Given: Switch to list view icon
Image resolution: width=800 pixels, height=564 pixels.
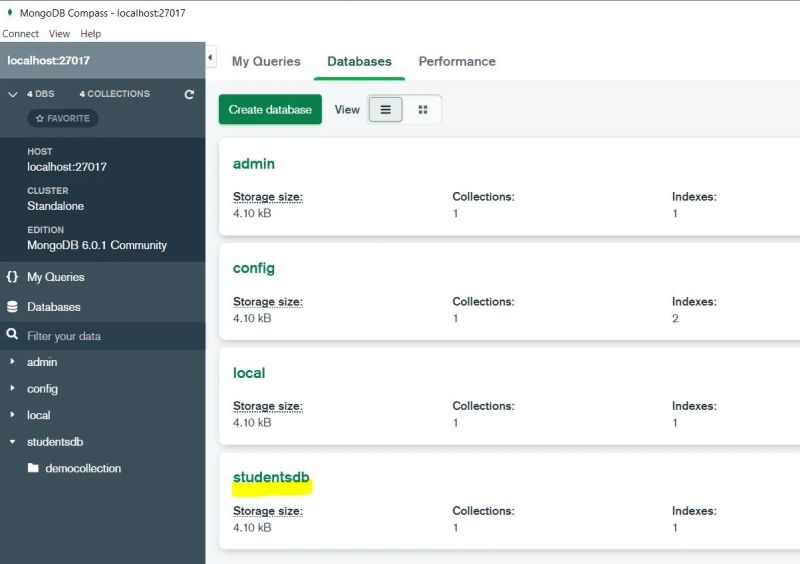Looking at the screenshot, I should 386,110.
